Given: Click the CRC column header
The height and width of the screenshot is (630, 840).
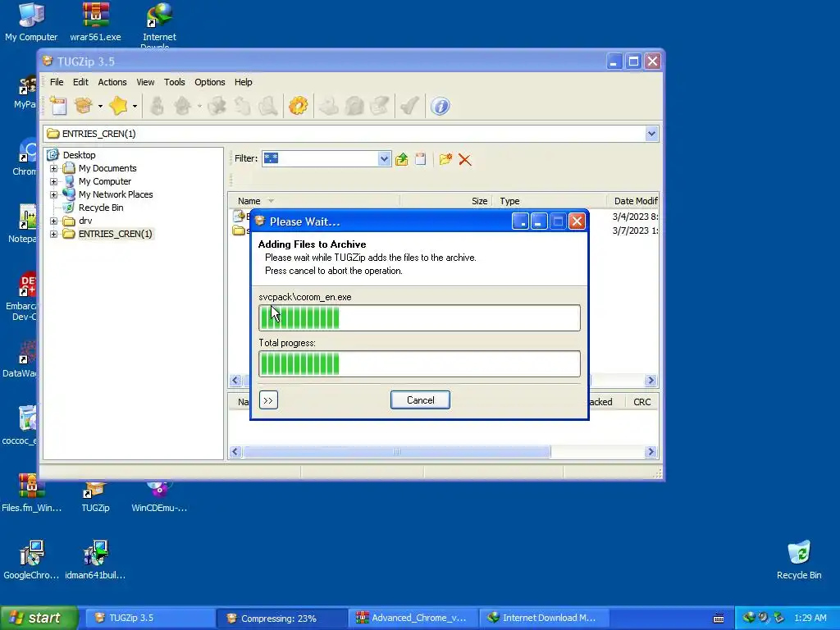Looking at the screenshot, I should 642,402.
